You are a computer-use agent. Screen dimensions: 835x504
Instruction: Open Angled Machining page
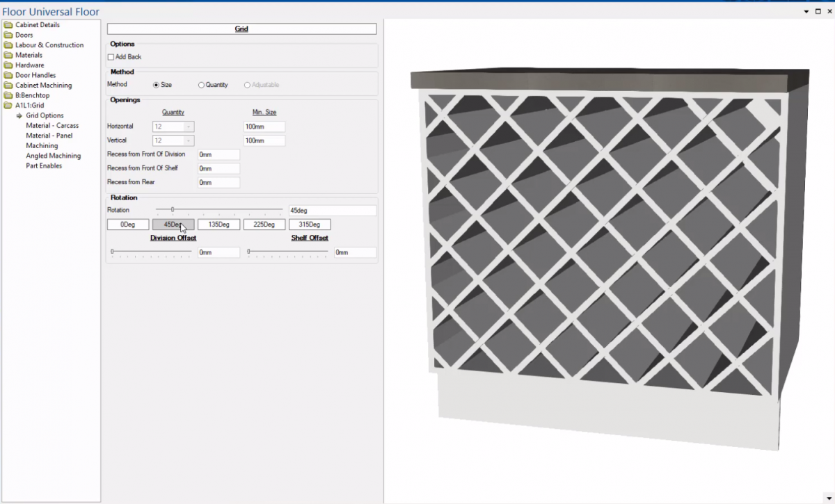point(54,156)
